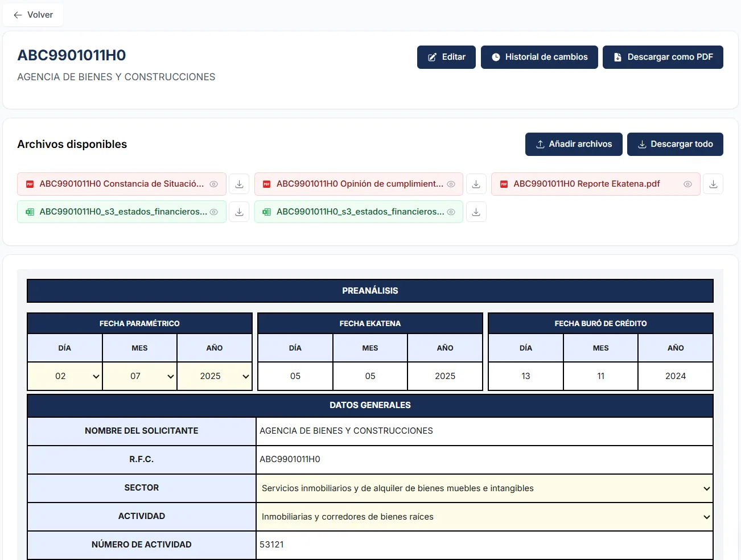Download the Constancia de Situación PDF file
Viewport: 741px width, 560px height.
click(239, 184)
